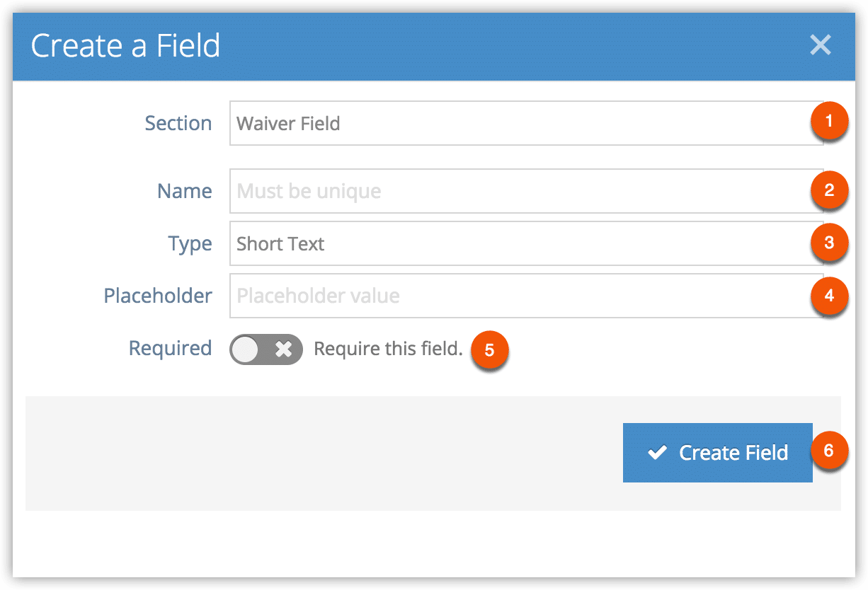868x590 pixels.
Task: Click the 'Require this field.' text
Action: 388,349
